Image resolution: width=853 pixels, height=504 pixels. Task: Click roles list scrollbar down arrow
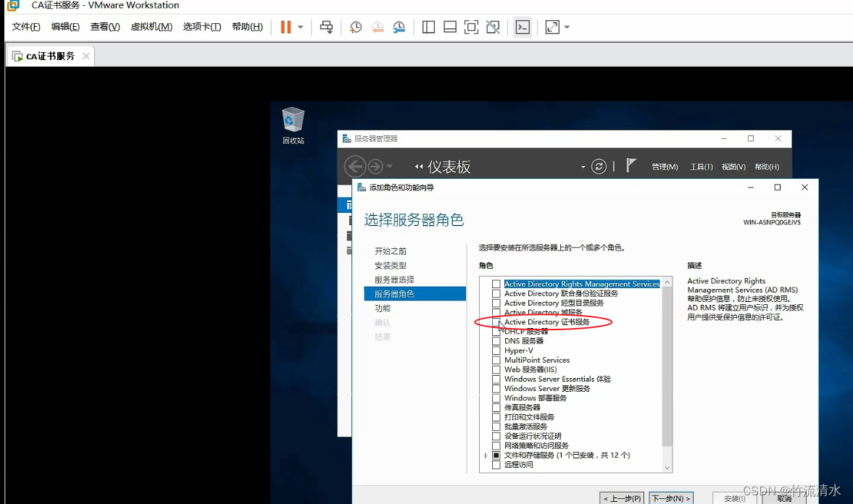(667, 468)
